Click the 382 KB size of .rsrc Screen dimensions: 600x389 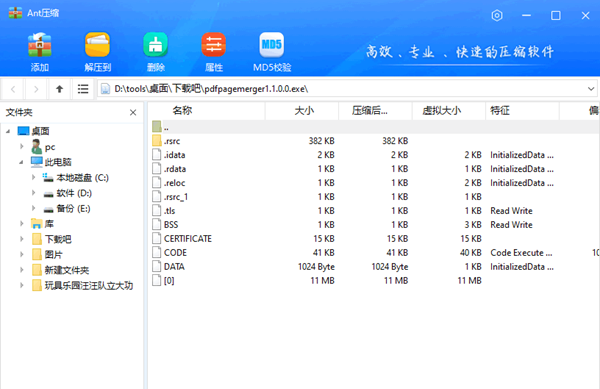tap(321, 141)
